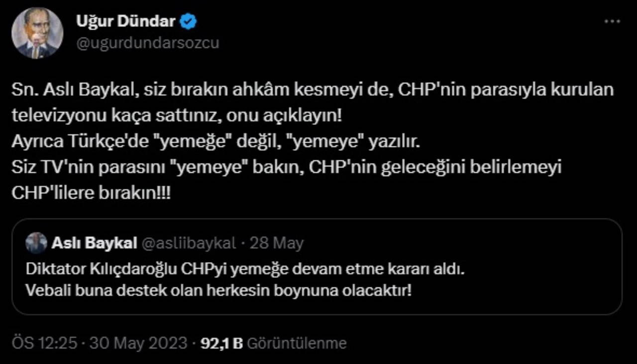
Task: Click the "Görüntülenme" views label
Action: pos(297,343)
